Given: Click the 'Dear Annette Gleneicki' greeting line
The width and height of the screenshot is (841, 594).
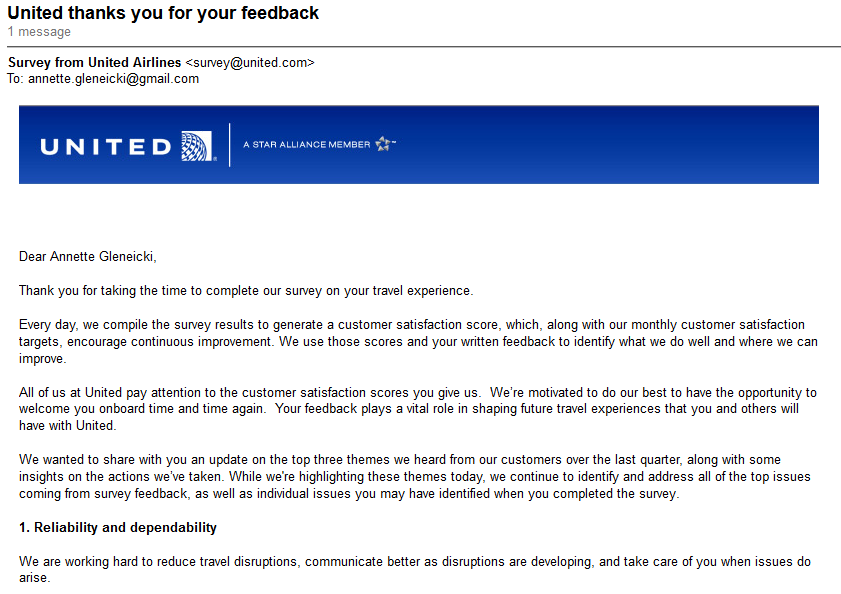Looking at the screenshot, I should [88, 256].
